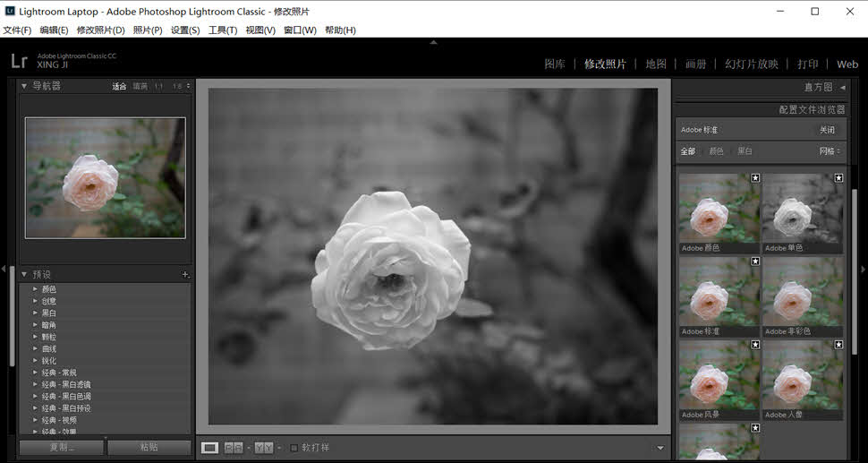The width and height of the screenshot is (868, 463).
Task: Open the 视图(V) menu
Action: [x=260, y=30]
